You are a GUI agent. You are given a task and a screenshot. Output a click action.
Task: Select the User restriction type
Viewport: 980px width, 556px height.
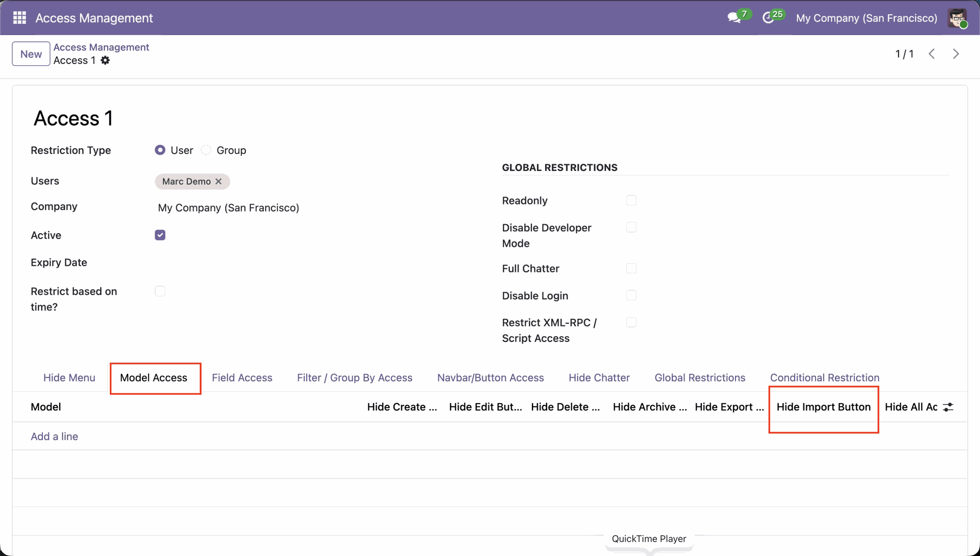[160, 150]
